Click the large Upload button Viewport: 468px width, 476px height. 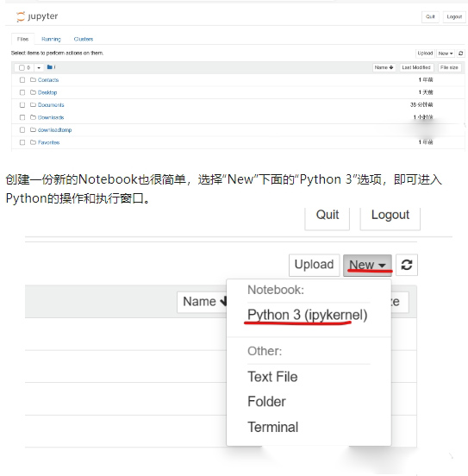[314, 265]
